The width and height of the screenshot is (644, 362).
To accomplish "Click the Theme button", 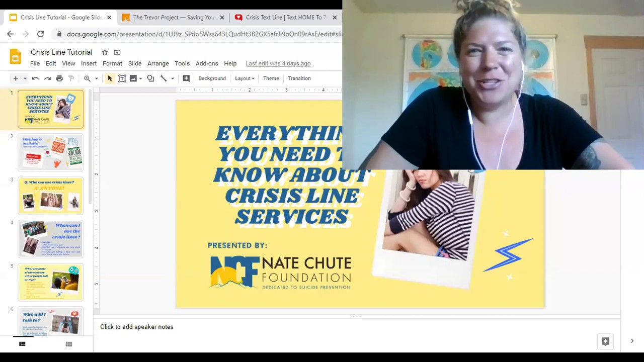I will (x=271, y=78).
